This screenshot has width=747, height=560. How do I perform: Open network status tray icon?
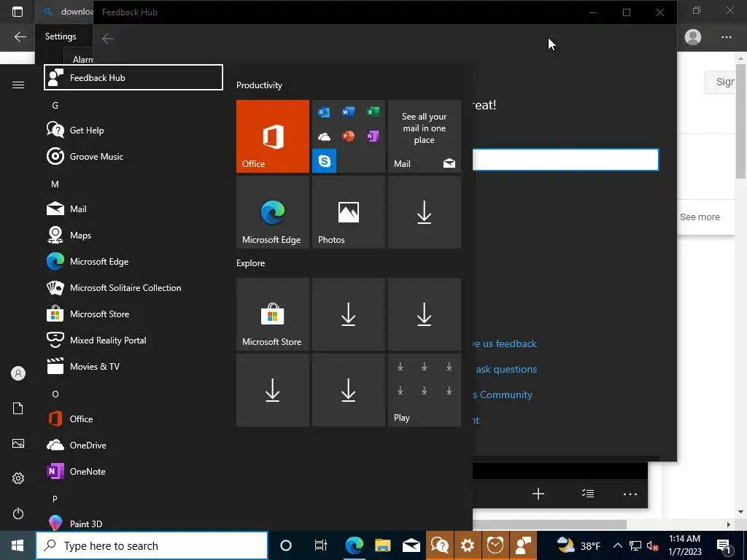[x=635, y=545]
